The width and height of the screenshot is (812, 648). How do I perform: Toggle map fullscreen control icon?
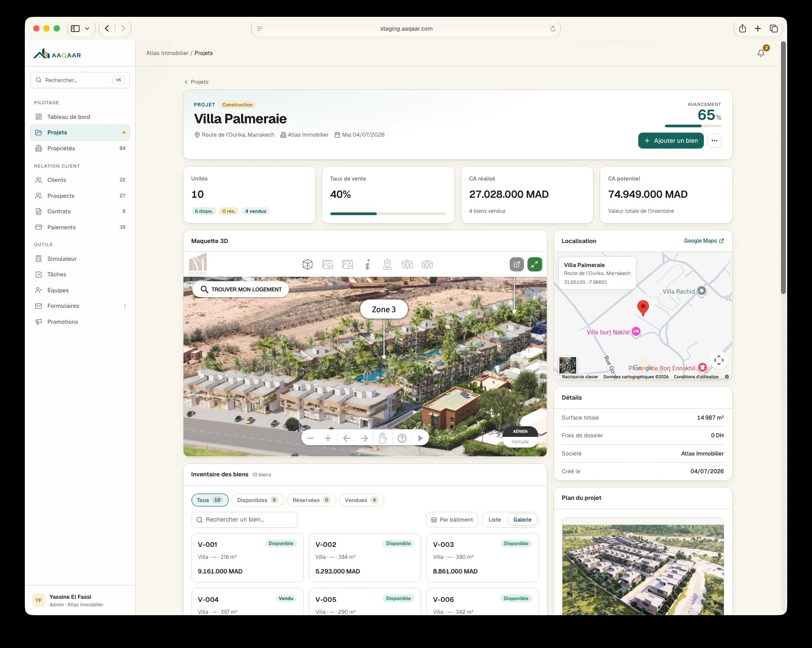point(719,360)
